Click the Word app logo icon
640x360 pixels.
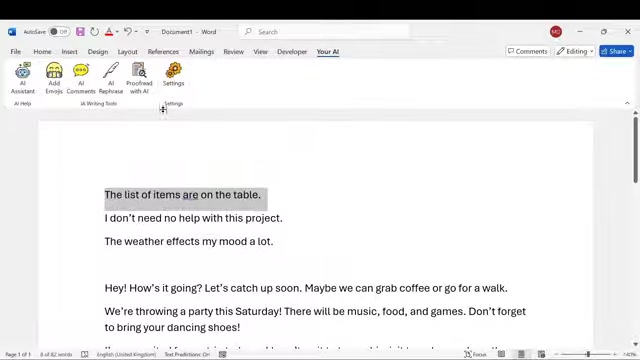tap(12, 31)
